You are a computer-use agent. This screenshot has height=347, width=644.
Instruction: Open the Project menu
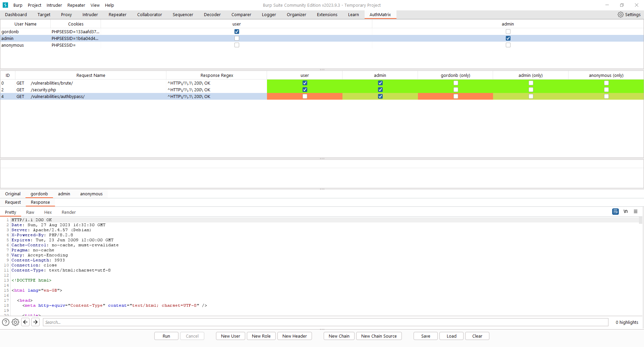point(35,5)
